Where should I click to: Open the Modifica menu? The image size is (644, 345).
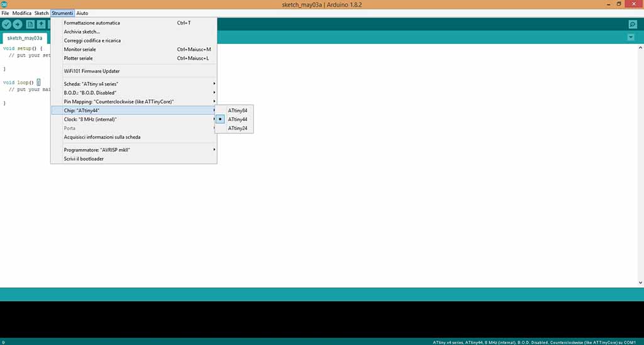22,13
